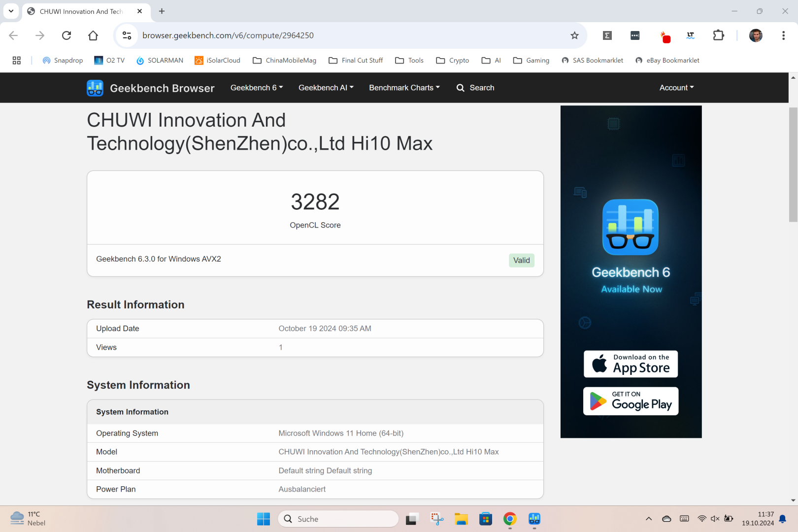This screenshot has width=798, height=532.
Task: Expand the Geekbench AI dropdown menu
Action: tap(326, 88)
